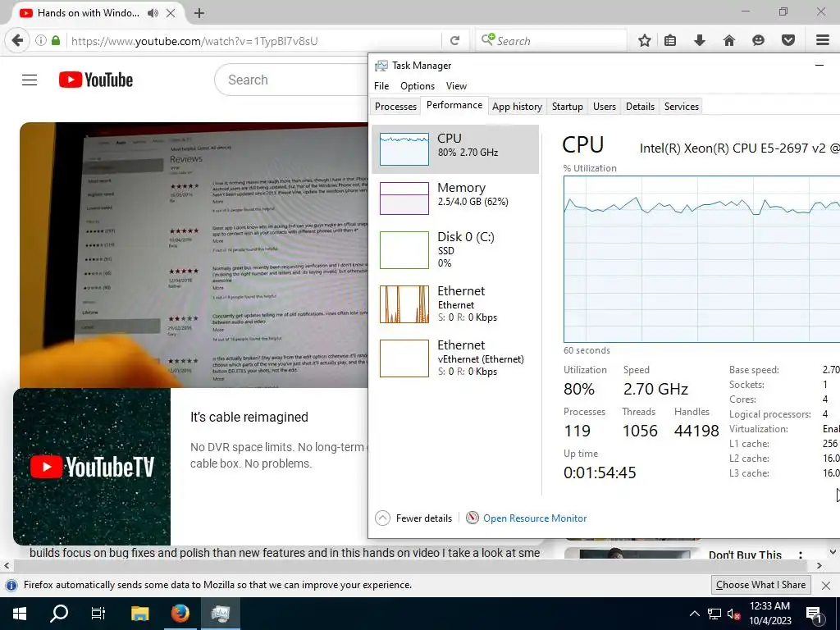Open the options menu beside 'Don't Buy This'
This screenshot has width=840, height=630.
801,555
